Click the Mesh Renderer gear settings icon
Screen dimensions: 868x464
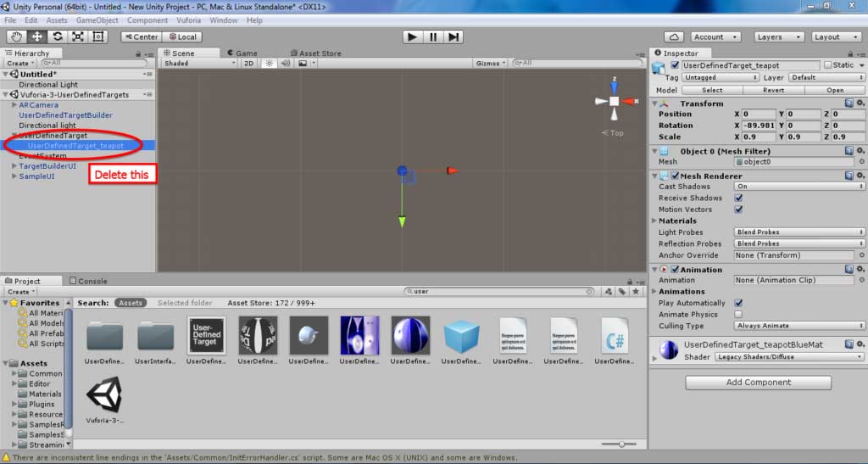[x=860, y=176]
